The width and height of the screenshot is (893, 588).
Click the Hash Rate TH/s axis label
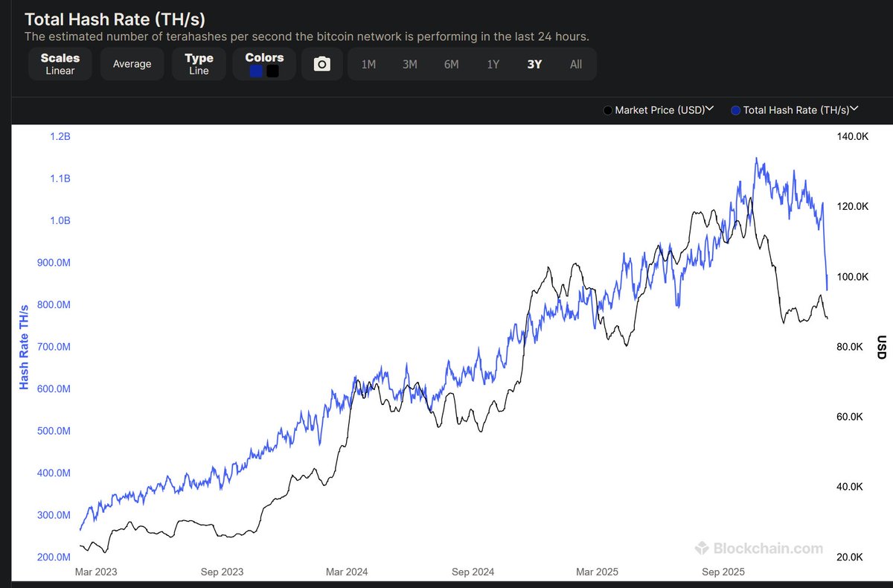tap(24, 346)
